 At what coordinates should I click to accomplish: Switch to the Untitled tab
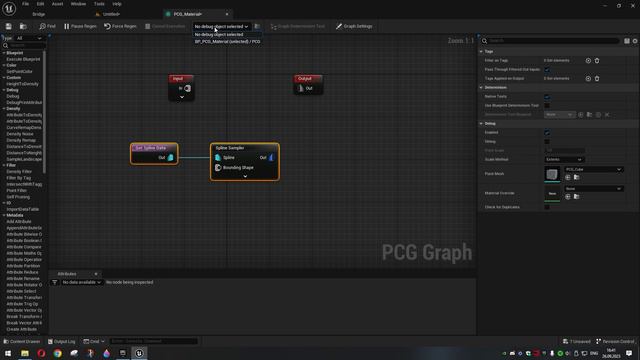[x=111, y=14]
